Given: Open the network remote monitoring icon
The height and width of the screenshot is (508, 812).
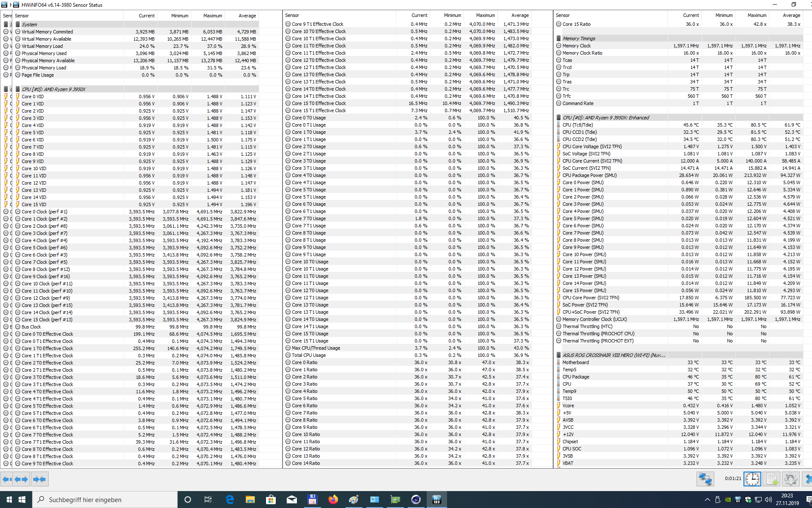Looking at the screenshot, I should click(705, 479).
